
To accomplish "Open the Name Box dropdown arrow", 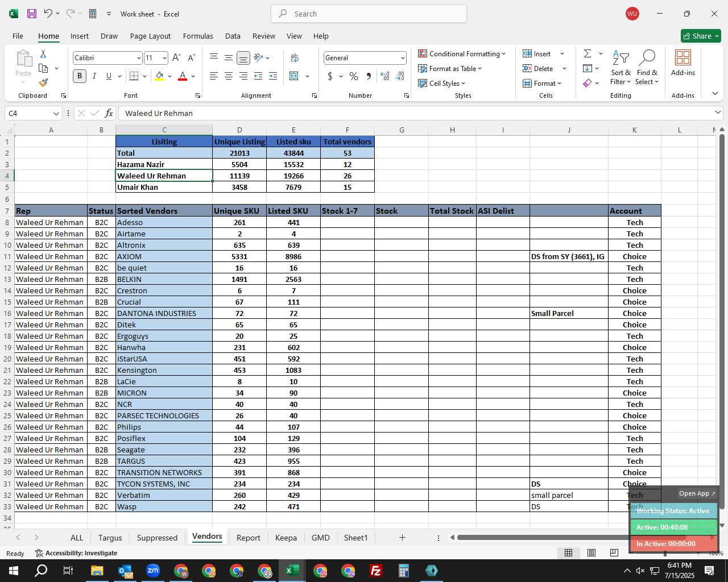I will [x=56, y=113].
